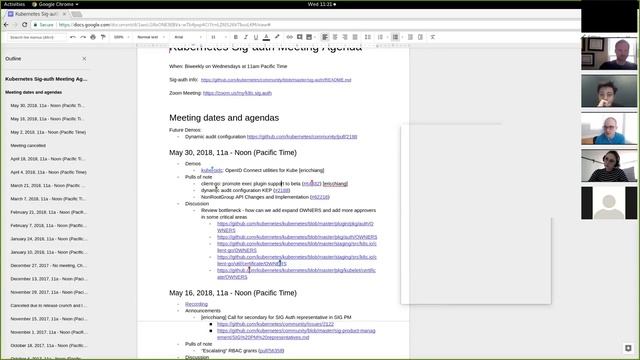Open the sig-auth README GitHub link
The height and width of the screenshot is (360, 640).
[276, 80]
